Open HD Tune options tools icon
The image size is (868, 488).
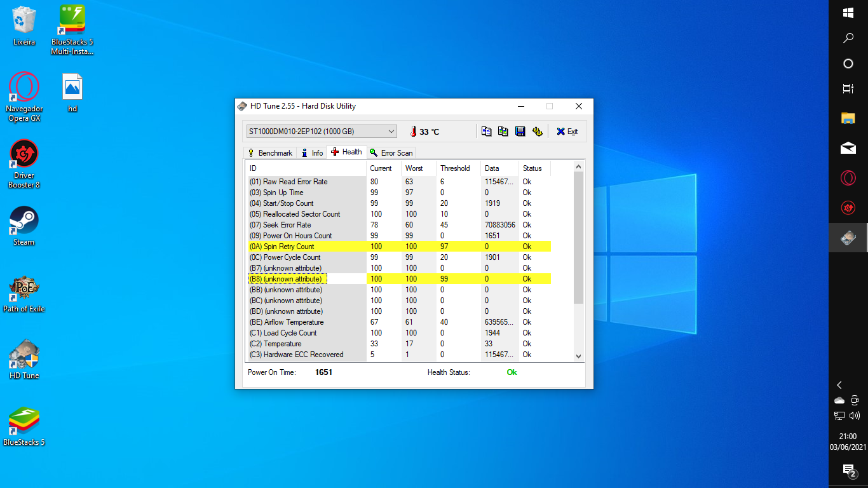point(538,132)
